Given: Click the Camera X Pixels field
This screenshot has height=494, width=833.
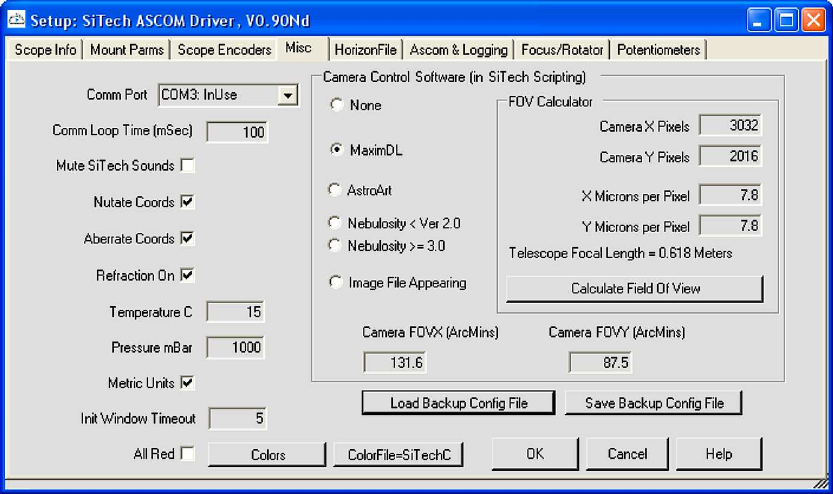Looking at the screenshot, I should click(730, 125).
